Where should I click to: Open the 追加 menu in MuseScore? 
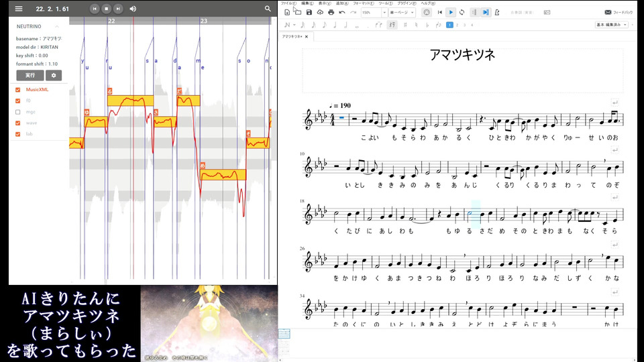click(341, 3)
